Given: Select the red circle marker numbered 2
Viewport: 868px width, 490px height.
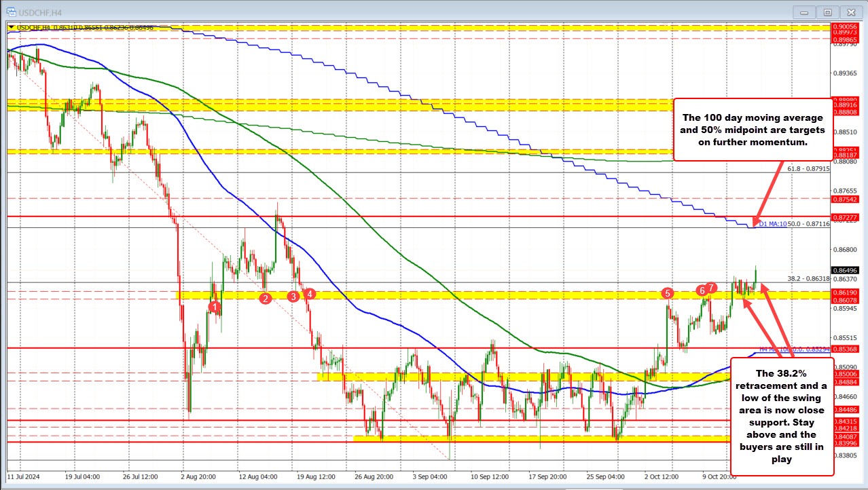Looking at the screenshot, I should pyautogui.click(x=266, y=298).
